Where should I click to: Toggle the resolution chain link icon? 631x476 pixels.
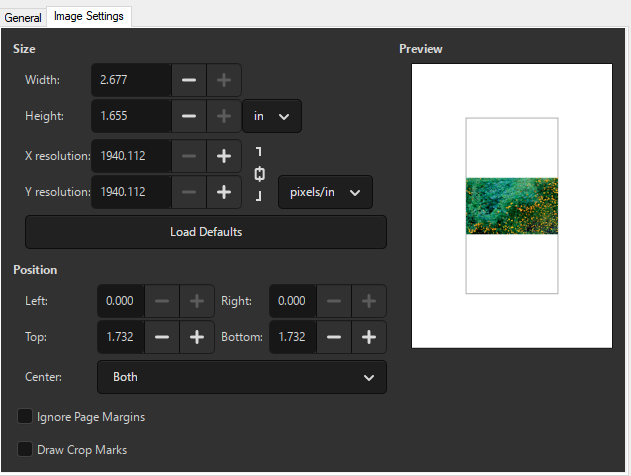pos(259,174)
